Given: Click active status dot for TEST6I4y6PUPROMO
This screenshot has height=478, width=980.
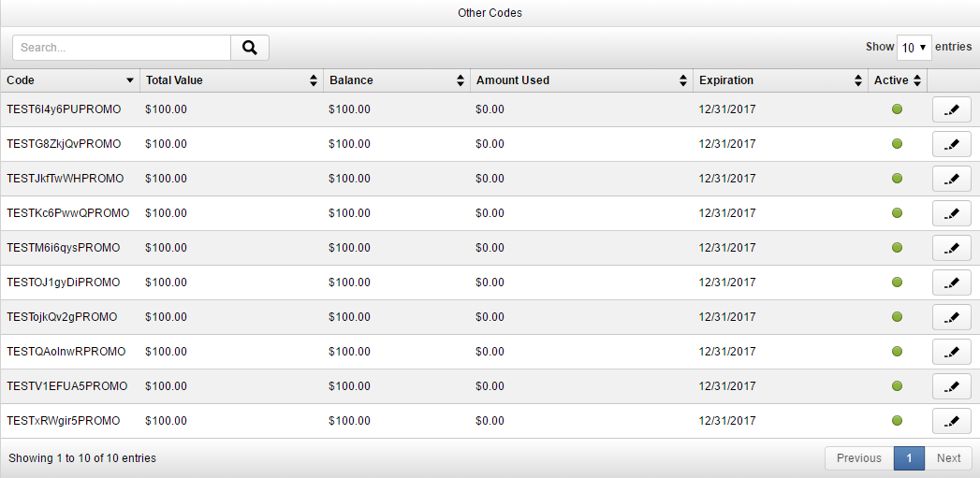Looking at the screenshot, I should coord(897,109).
